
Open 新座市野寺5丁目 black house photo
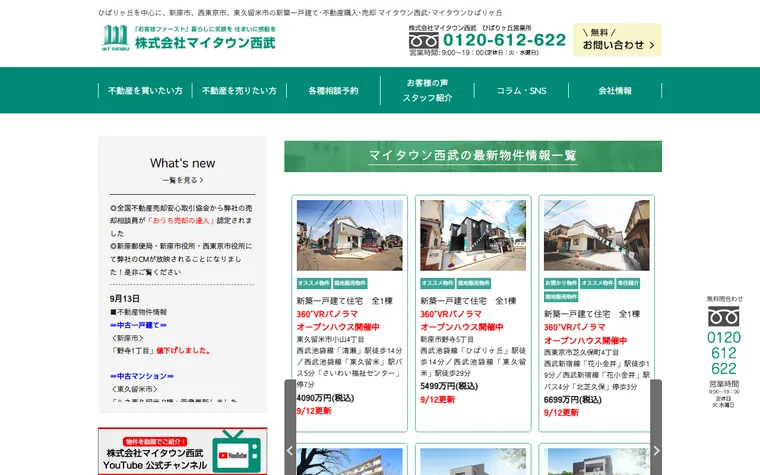coord(473,235)
